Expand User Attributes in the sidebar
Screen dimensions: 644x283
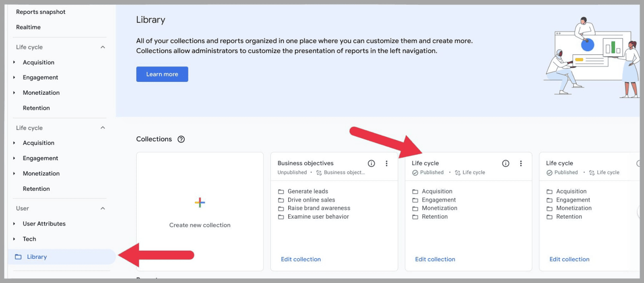tap(14, 224)
